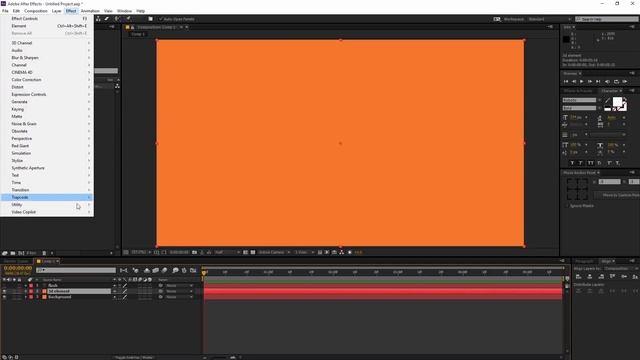640x360 pixels.
Task: Click the Search Help field
Action: (607, 19)
